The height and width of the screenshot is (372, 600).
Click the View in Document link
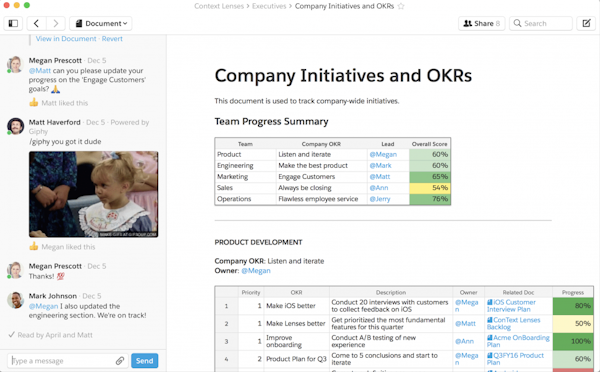tap(66, 39)
